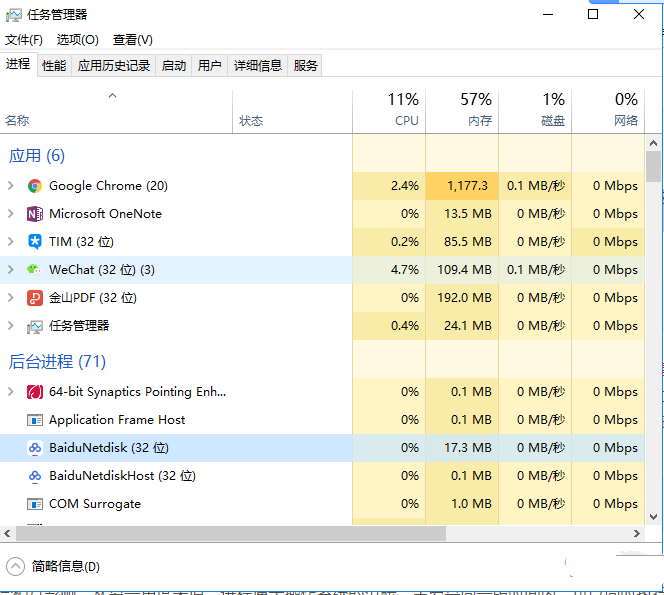
Task: Select the BaiduNetdiskHost (32 位) row
Action: point(322,476)
